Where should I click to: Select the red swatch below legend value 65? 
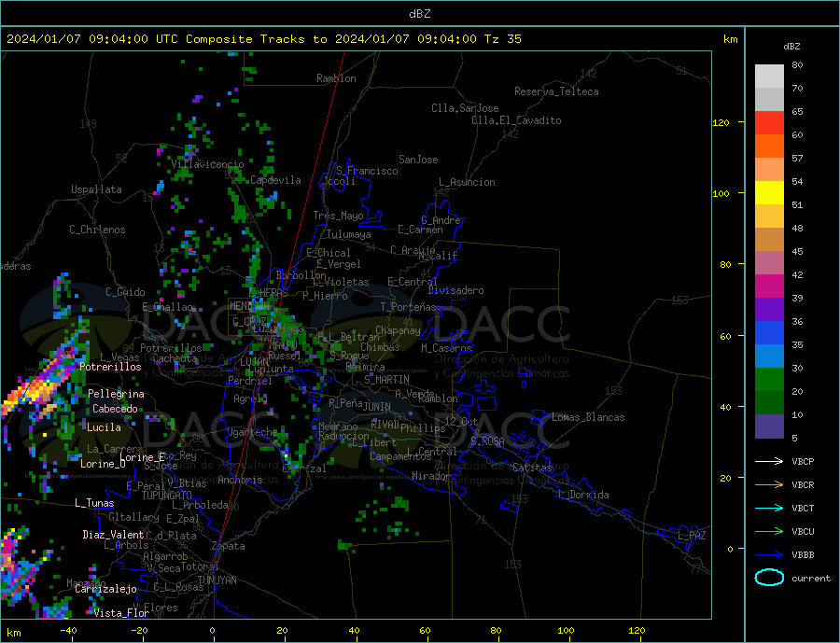[x=769, y=122]
